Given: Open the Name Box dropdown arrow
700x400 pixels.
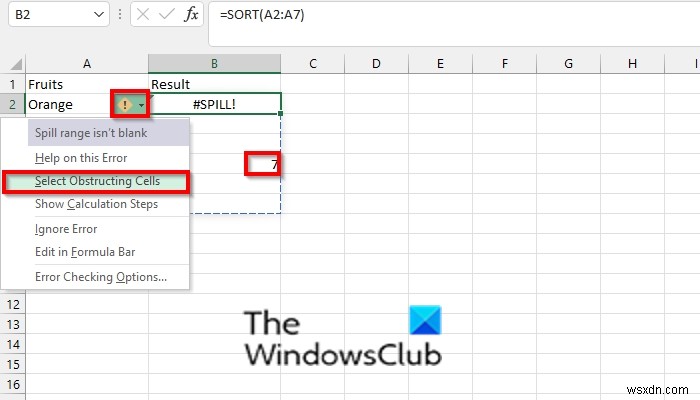Looking at the screenshot, I should [99, 15].
